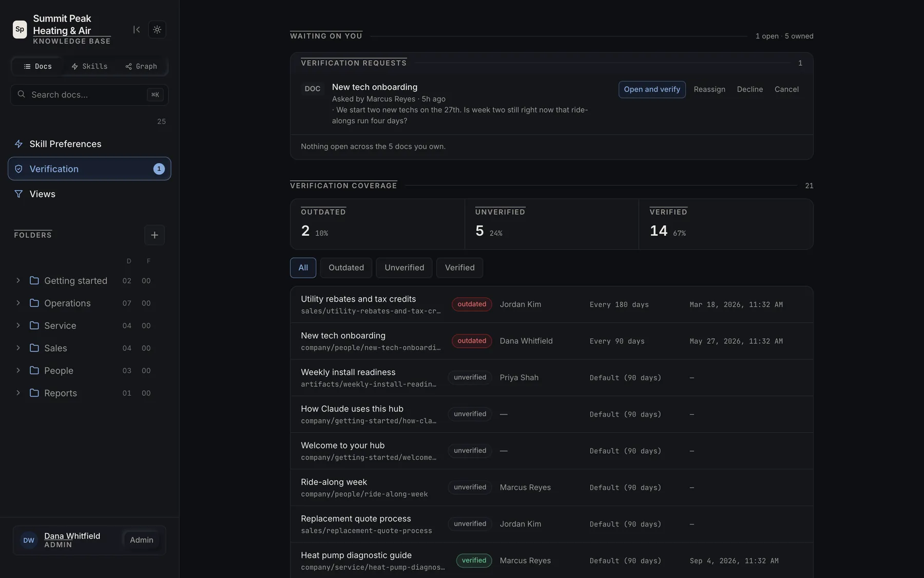Viewport: 924px width, 578px height.
Task: Click the Search docs input field
Action: click(x=89, y=95)
